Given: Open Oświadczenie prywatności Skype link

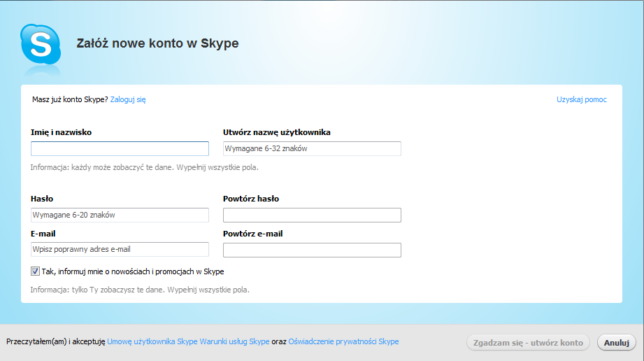Looking at the screenshot, I should coord(343,341).
